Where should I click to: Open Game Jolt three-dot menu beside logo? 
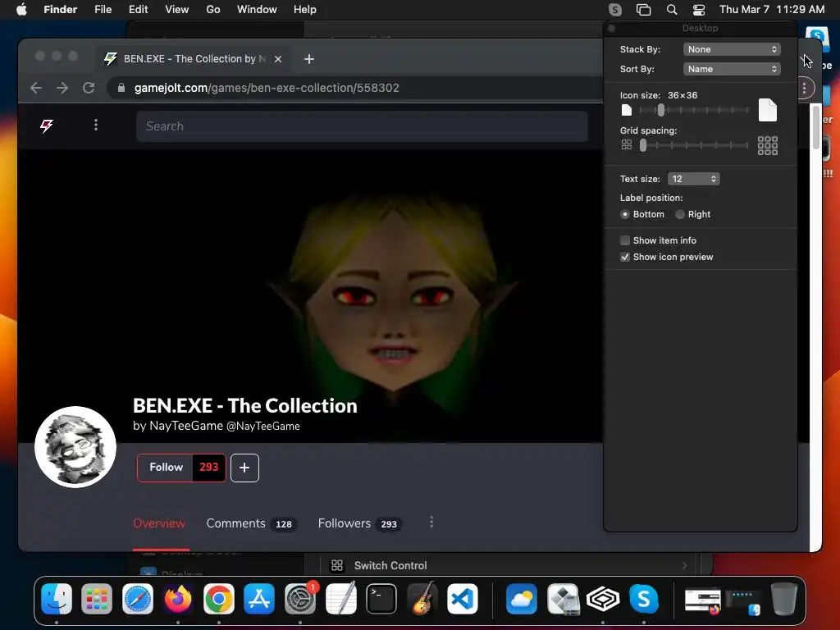pyautogui.click(x=96, y=125)
